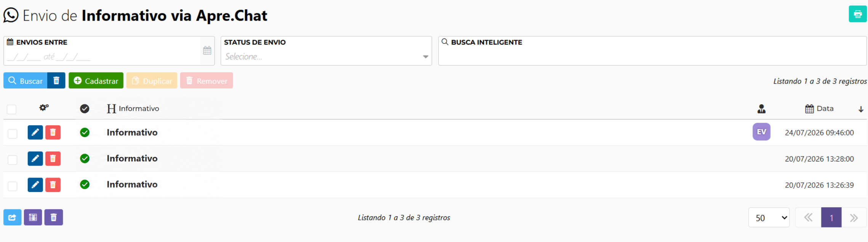Screen dimensions: 868x242
Task: Click the blue export share icon
Action: 13,217
